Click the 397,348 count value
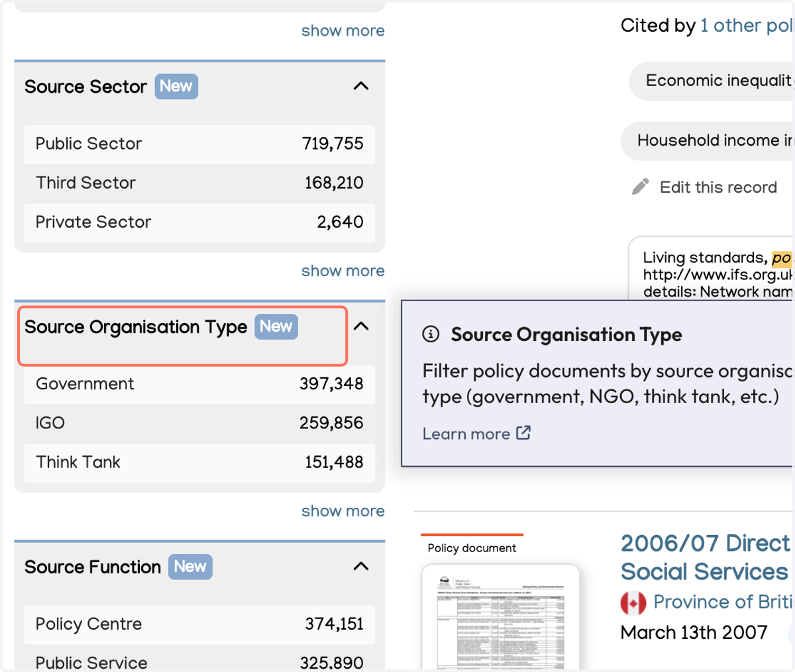The height and width of the screenshot is (672, 795). 331,384
